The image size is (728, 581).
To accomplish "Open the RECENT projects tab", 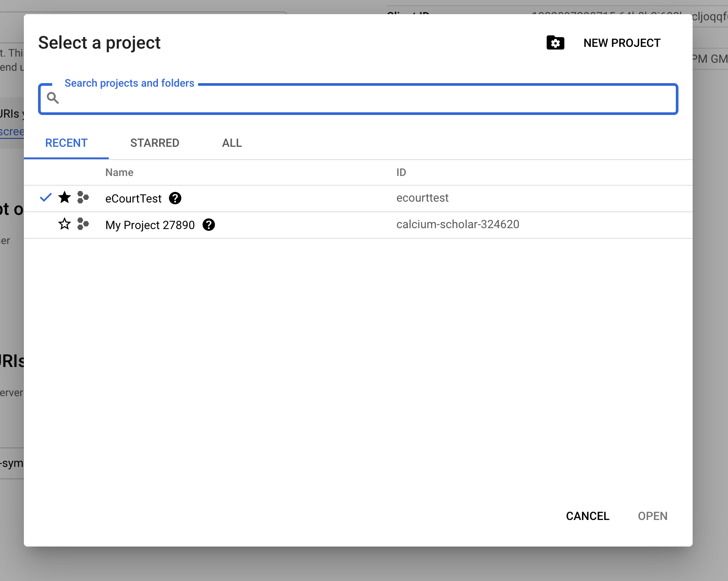I will click(x=66, y=143).
